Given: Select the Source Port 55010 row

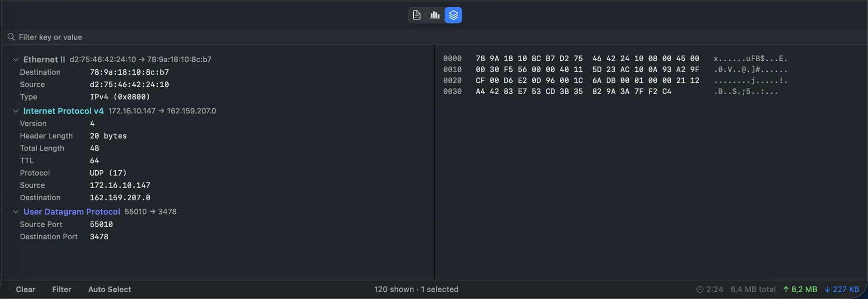Looking at the screenshot, I should coord(217,224).
